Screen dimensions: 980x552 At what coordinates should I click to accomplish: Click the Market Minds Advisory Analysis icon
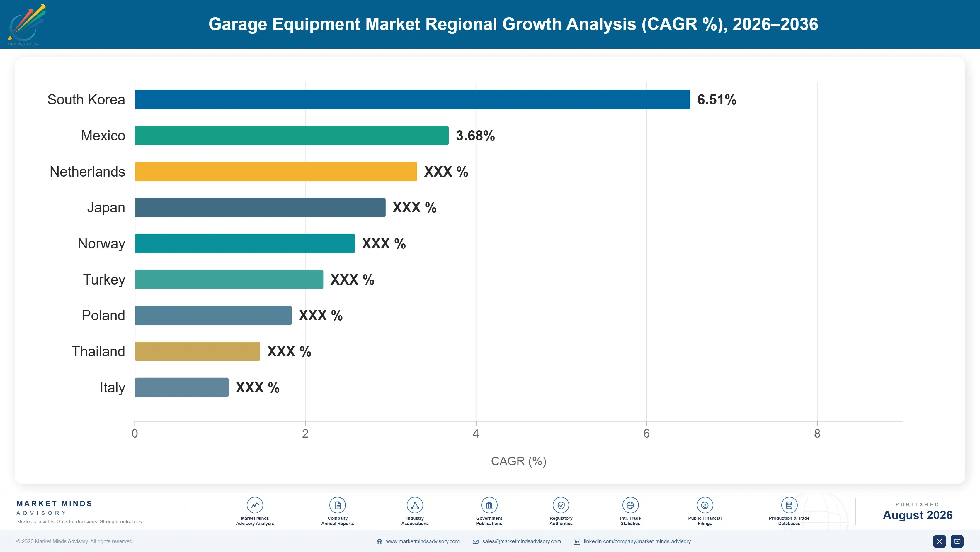(255, 505)
